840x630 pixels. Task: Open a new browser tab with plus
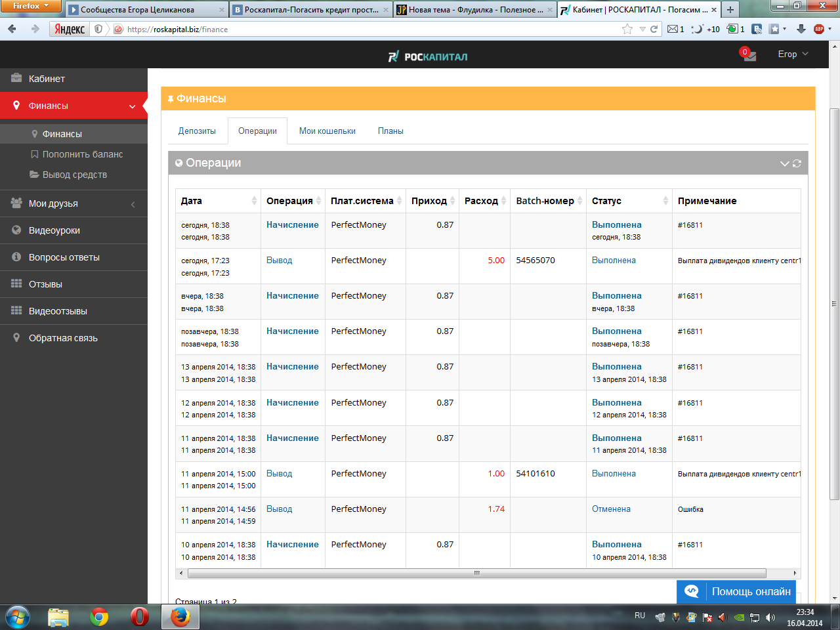(x=730, y=9)
